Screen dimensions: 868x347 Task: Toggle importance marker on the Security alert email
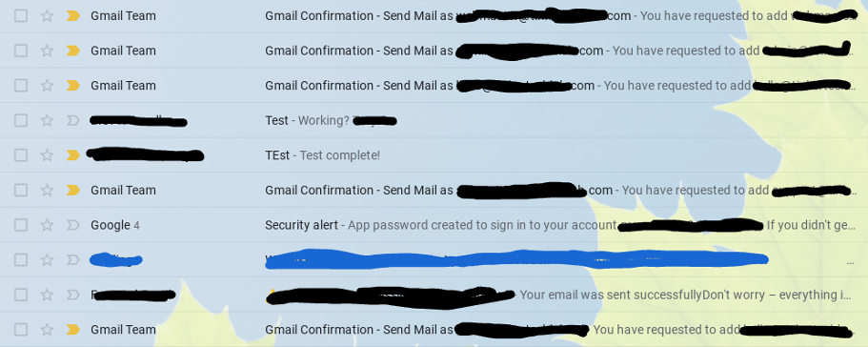click(72, 225)
